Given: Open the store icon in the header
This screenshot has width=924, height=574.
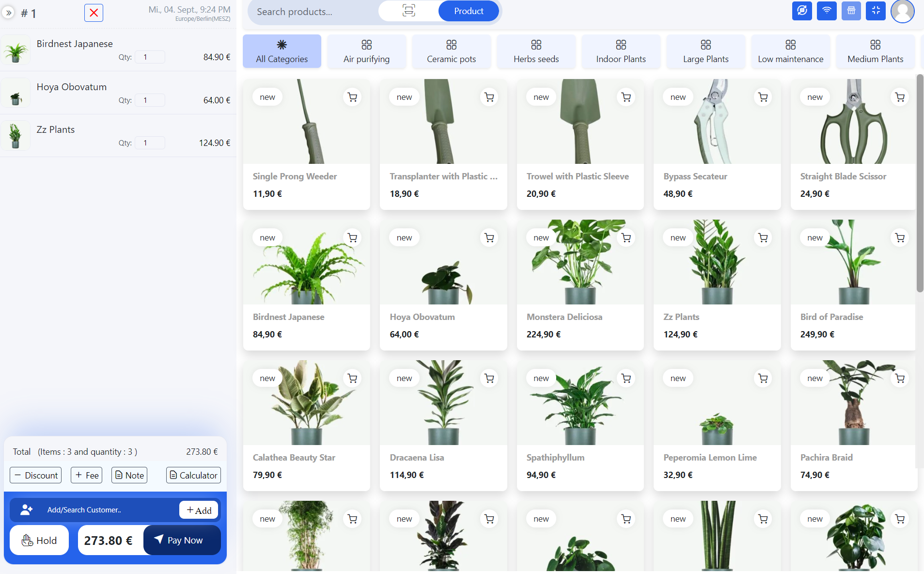Looking at the screenshot, I should (851, 11).
